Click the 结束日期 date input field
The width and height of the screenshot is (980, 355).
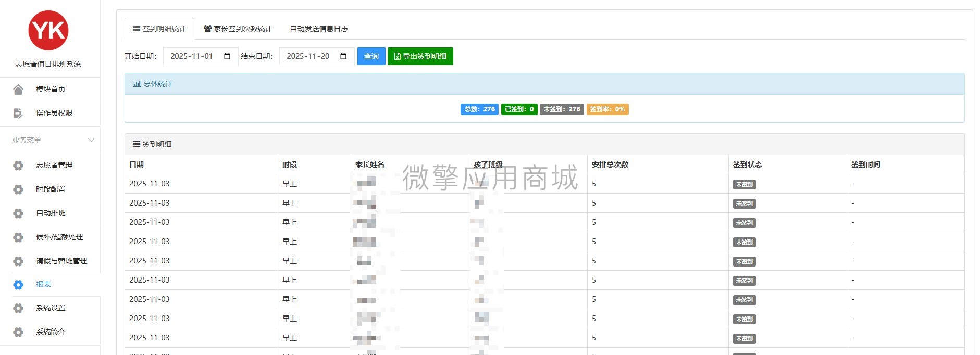point(317,56)
